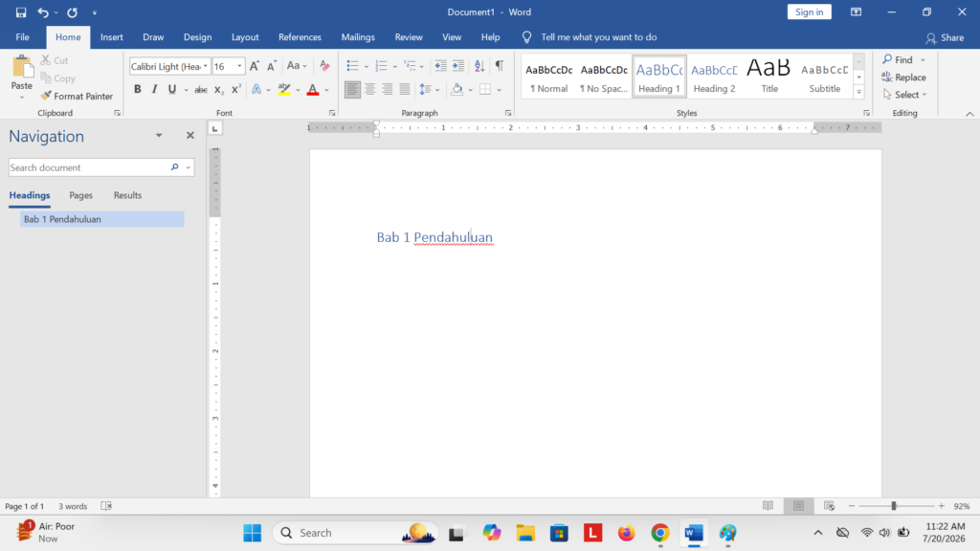The height and width of the screenshot is (551, 980).
Task: Apply the Normal style
Action: [x=548, y=77]
